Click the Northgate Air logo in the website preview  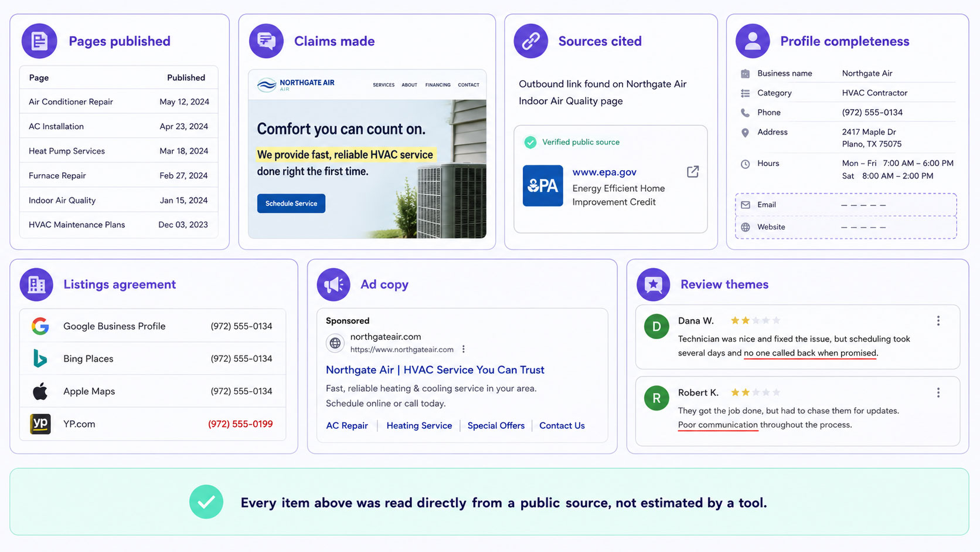coord(296,84)
